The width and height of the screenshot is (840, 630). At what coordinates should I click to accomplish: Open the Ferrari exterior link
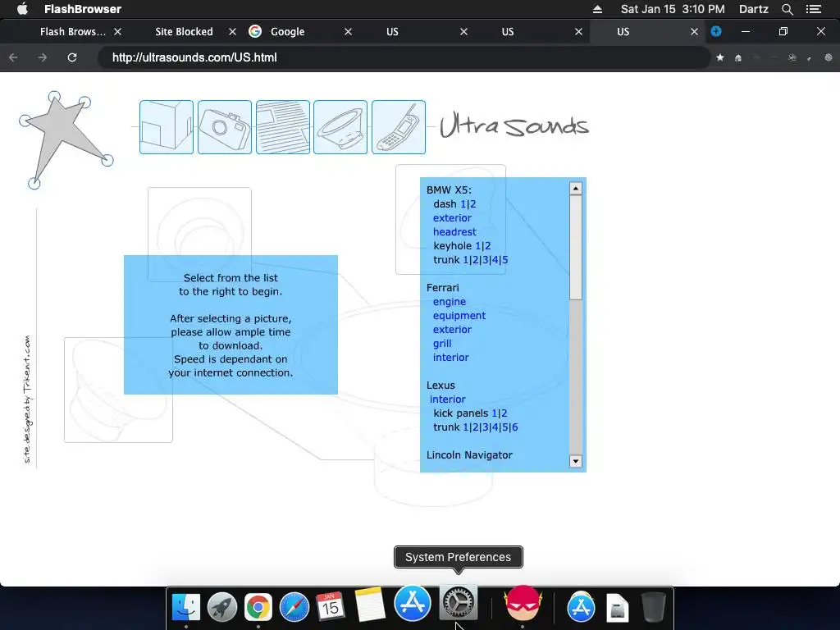click(x=452, y=330)
